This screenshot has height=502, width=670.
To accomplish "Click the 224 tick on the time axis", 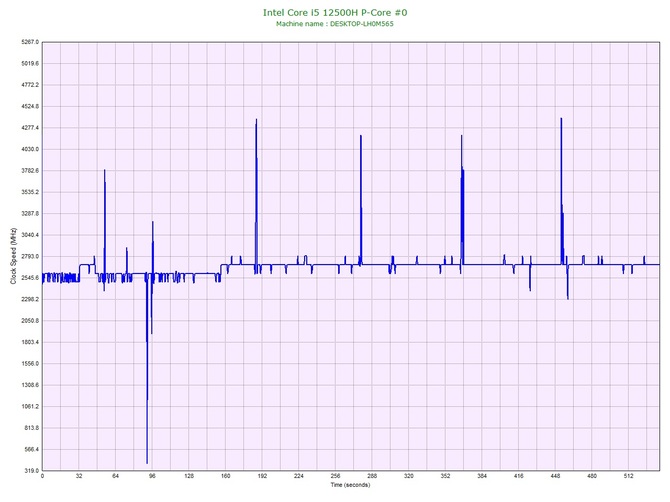I will coord(299,476).
